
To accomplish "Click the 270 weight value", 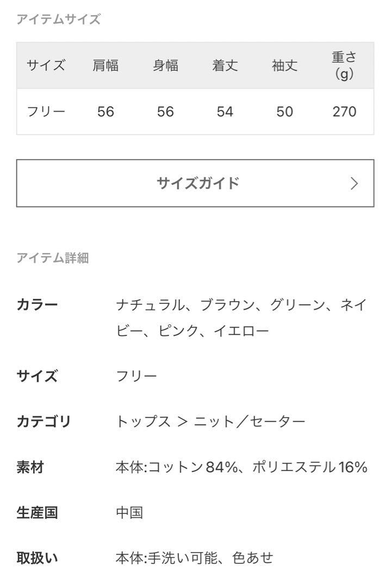I will tap(344, 112).
